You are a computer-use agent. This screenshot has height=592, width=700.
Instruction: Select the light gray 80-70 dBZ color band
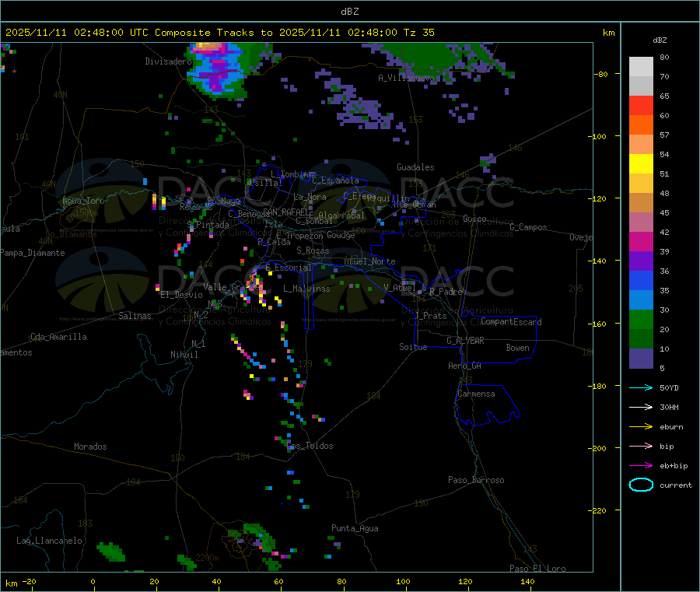(x=641, y=67)
